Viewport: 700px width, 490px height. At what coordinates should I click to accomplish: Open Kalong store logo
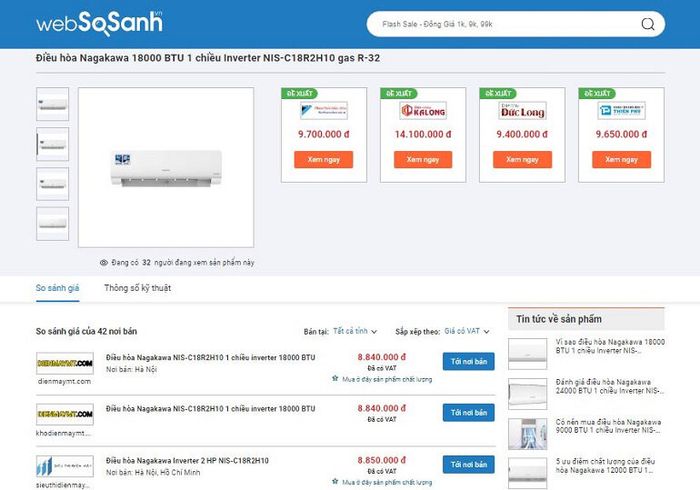pyautogui.click(x=423, y=111)
